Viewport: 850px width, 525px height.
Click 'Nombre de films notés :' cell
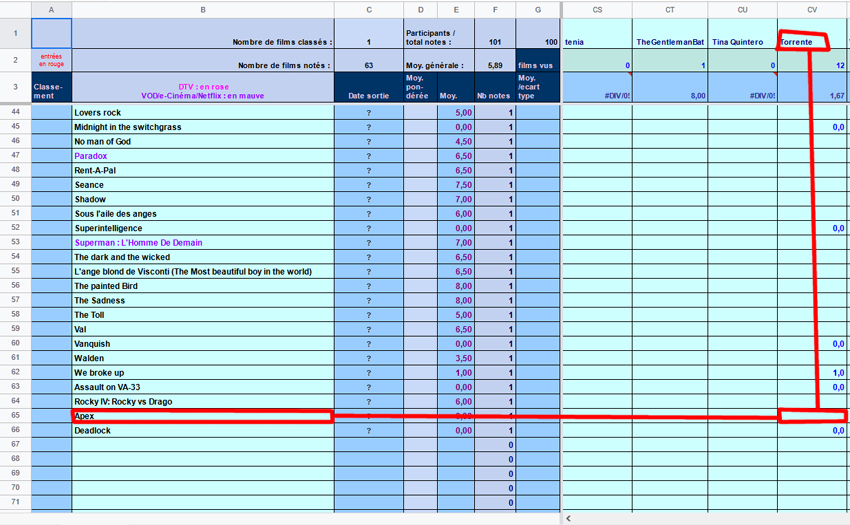pyautogui.click(x=203, y=60)
